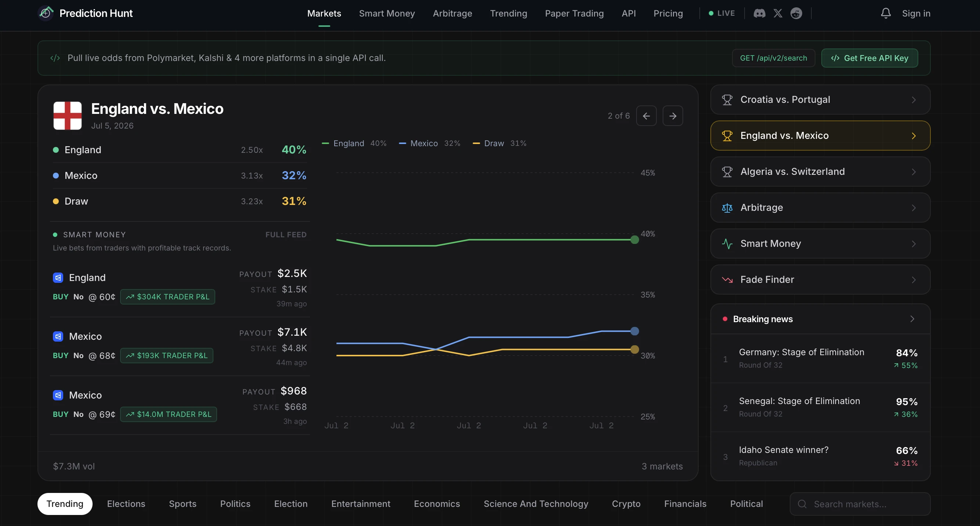Image resolution: width=980 pixels, height=526 pixels.
Task: Toggle the Draw series in chart legend
Action: [x=500, y=143]
